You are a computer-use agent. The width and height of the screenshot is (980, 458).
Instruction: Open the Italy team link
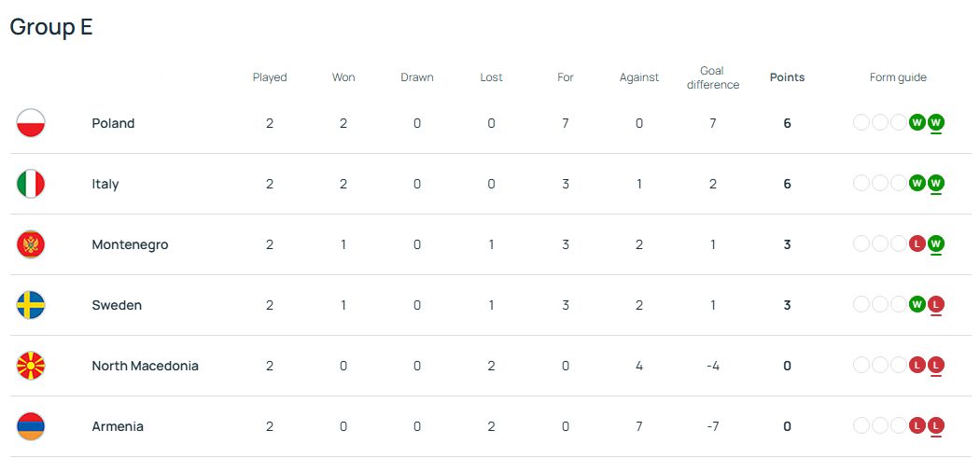point(105,184)
